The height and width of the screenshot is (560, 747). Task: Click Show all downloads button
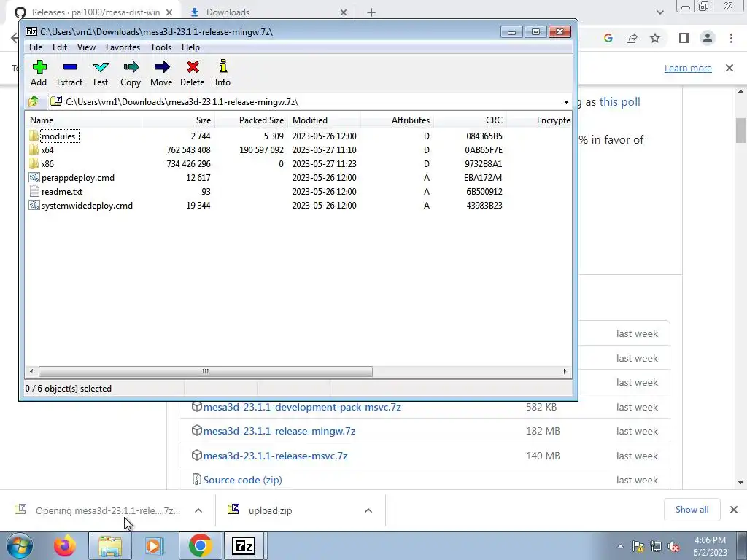tap(692, 510)
